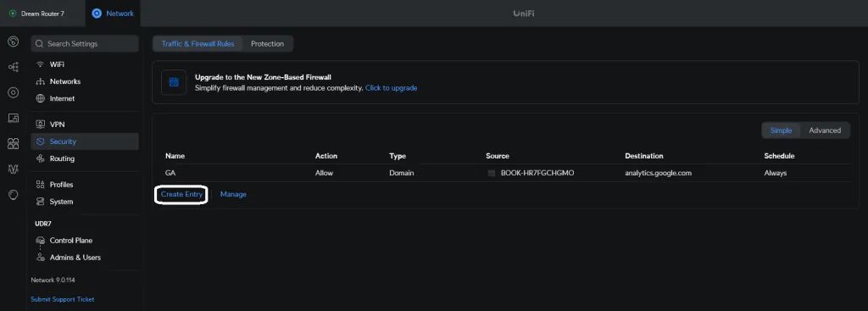868x311 pixels.
Task: Click the Manage link
Action: (233, 194)
